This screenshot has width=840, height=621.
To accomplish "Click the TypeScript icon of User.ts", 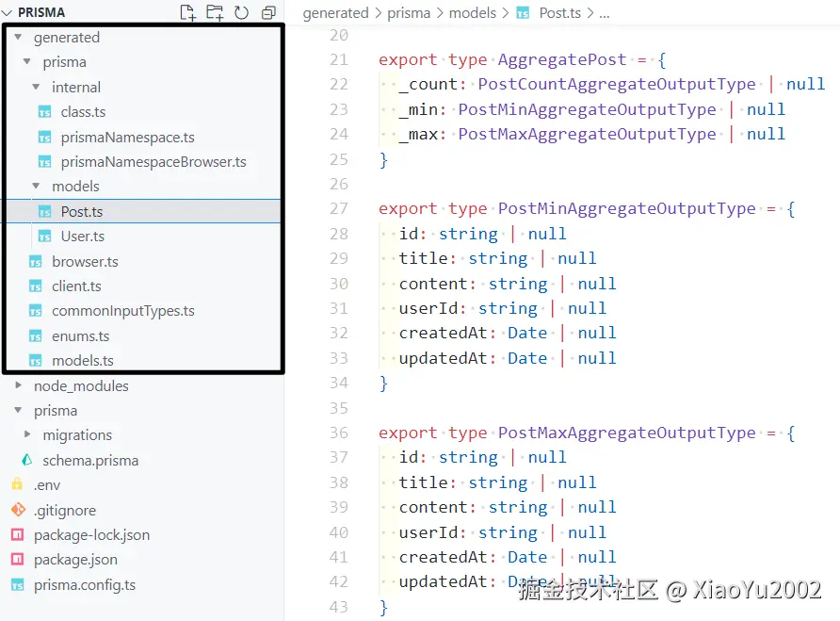I will click(x=45, y=237).
